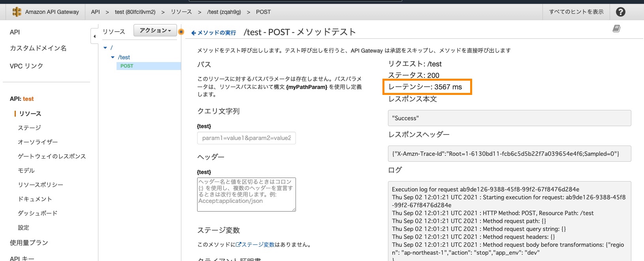Screen dimensions: 644x261
Task: Collapse the root / resource tree node
Action: [105, 48]
